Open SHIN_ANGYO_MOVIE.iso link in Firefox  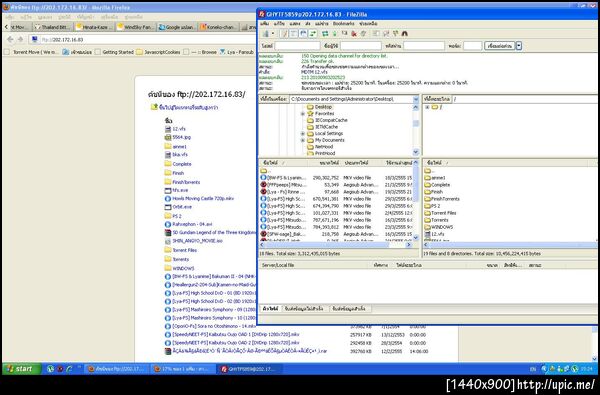point(194,241)
